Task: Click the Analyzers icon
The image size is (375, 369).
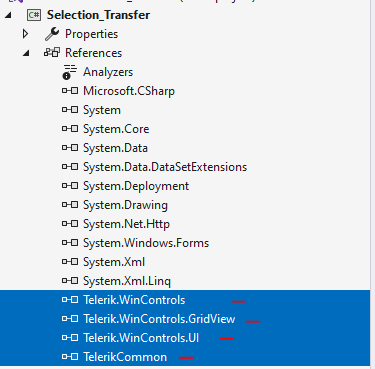Action: 70,72
